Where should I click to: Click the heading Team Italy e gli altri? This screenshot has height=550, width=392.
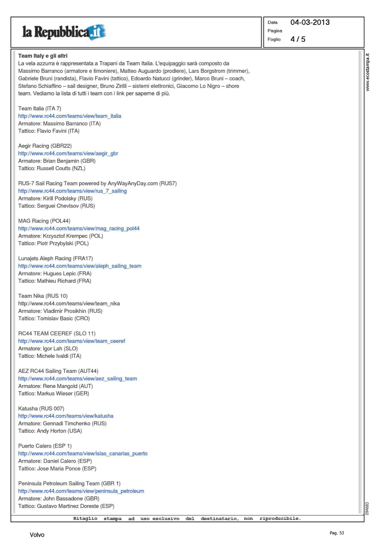click(43, 56)
